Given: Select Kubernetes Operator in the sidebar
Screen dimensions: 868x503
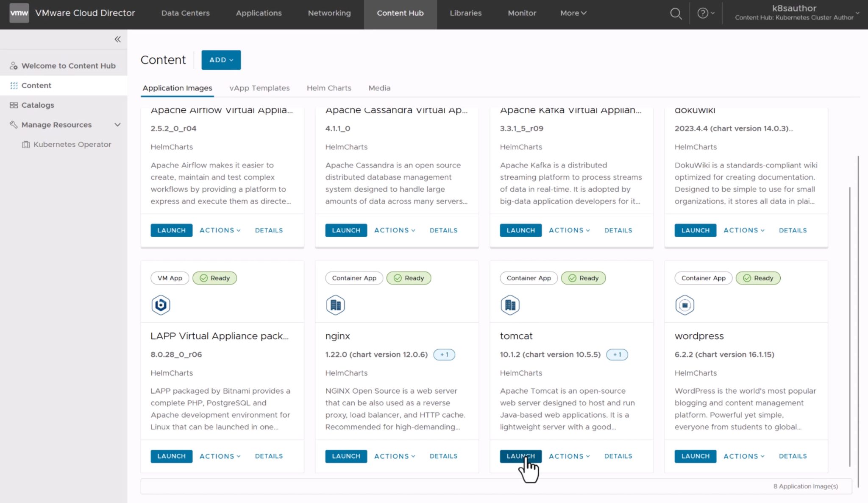Looking at the screenshot, I should [72, 144].
